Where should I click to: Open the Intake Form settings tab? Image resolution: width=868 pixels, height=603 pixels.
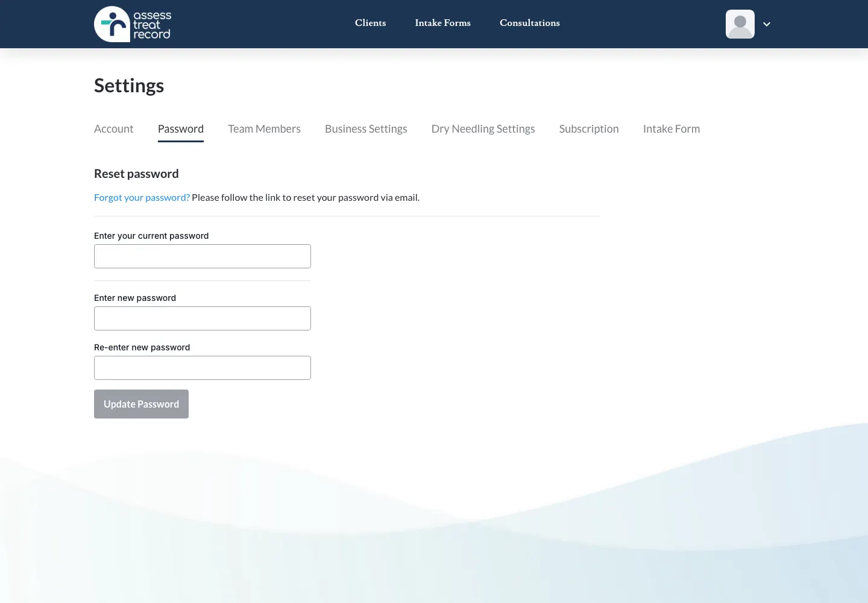[x=671, y=129]
